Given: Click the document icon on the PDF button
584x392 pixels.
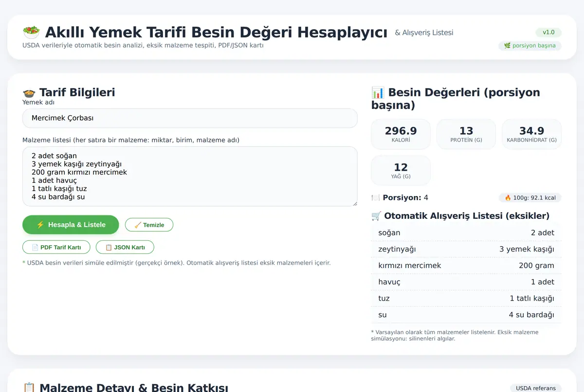Looking at the screenshot, I should [x=35, y=247].
